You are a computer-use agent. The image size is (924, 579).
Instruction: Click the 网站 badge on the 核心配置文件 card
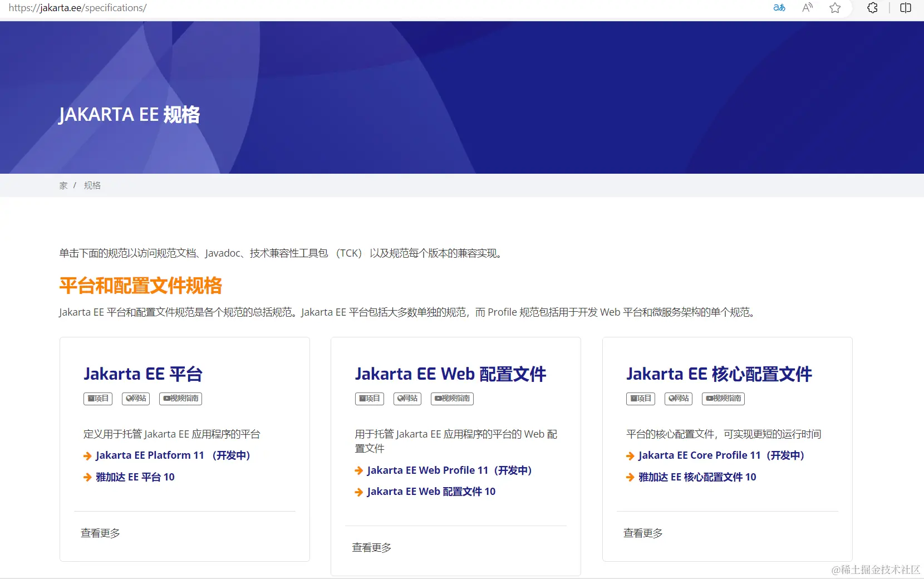pyautogui.click(x=678, y=399)
